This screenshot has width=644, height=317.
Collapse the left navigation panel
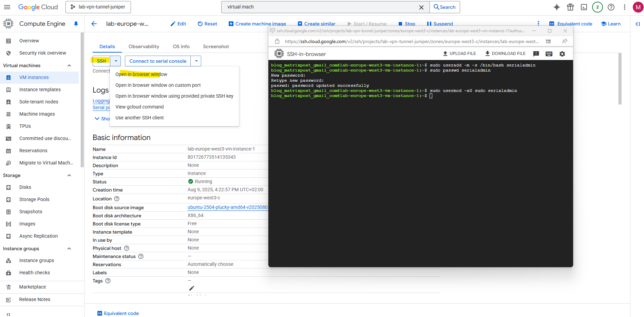[8, 314]
